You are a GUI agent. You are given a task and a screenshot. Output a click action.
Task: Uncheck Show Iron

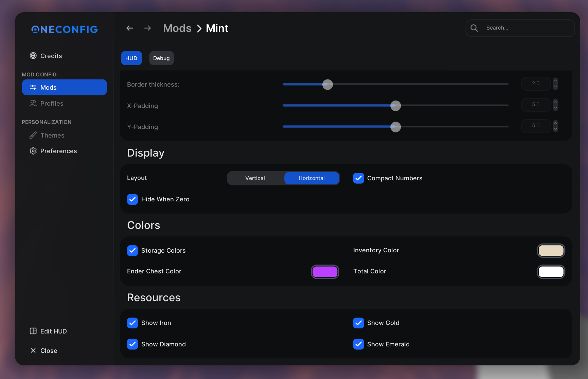tap(132, 323)
